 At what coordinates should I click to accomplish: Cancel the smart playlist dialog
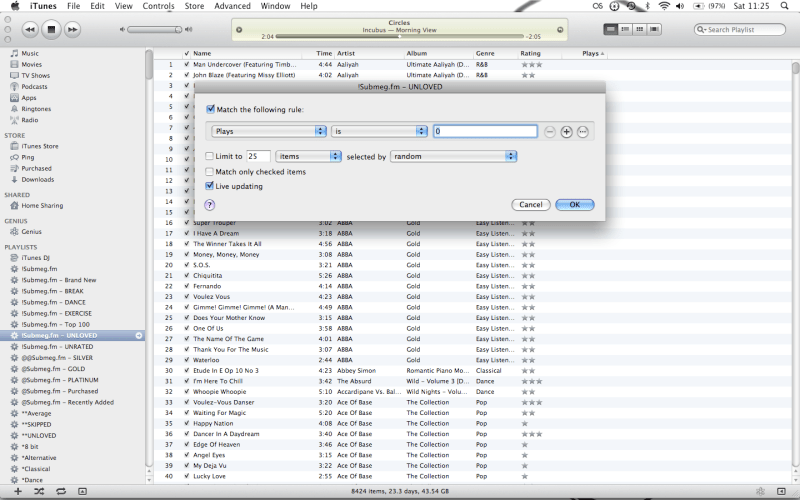pyautogui.click(x=530, y=204)
